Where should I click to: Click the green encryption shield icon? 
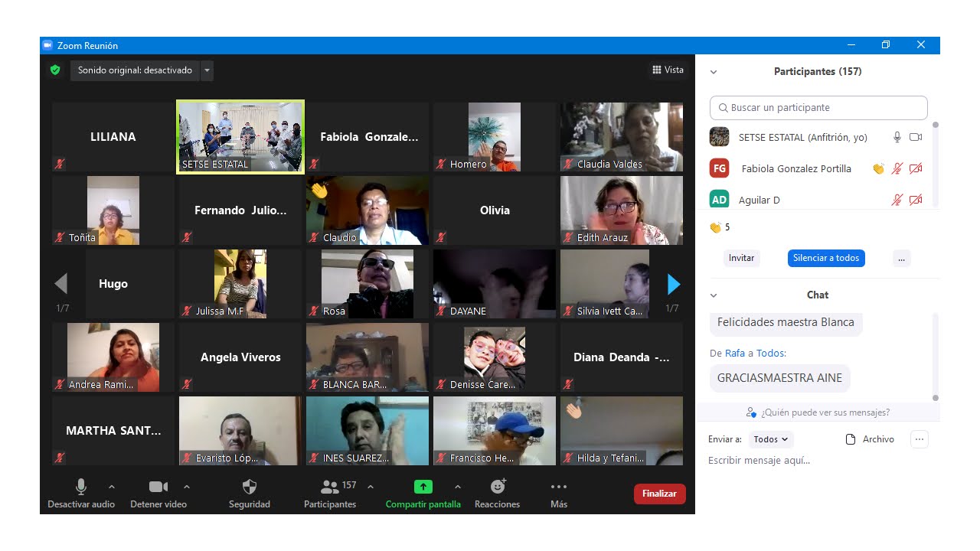[x=55, y=70]
